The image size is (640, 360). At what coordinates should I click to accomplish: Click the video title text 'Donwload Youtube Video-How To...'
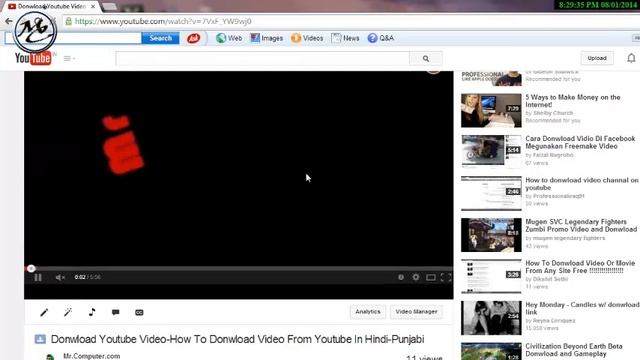tap(238, 339)
